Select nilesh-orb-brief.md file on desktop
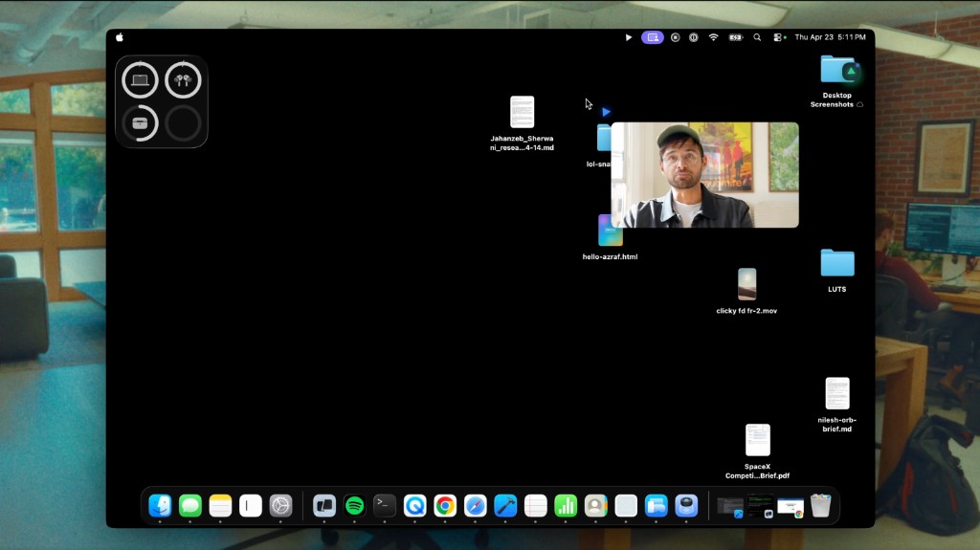The height and width of the screenshot is (550, 980). 837,405
